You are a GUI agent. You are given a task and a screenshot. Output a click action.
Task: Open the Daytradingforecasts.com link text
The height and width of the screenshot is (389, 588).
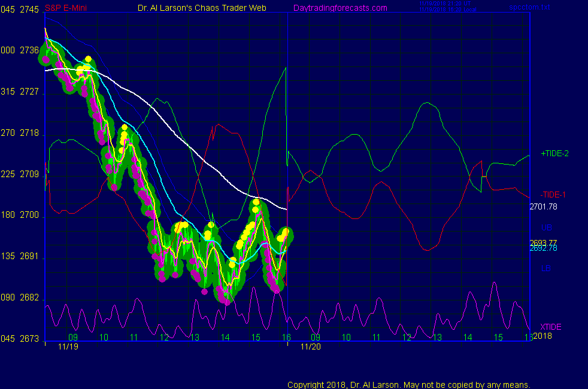[x=340, y=8]
